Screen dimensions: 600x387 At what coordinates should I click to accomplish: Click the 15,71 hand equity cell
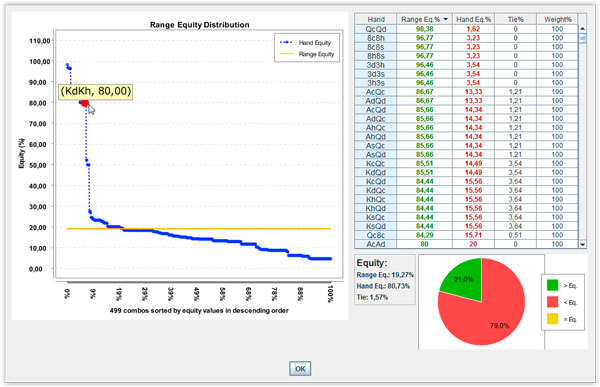pos(473,235)
